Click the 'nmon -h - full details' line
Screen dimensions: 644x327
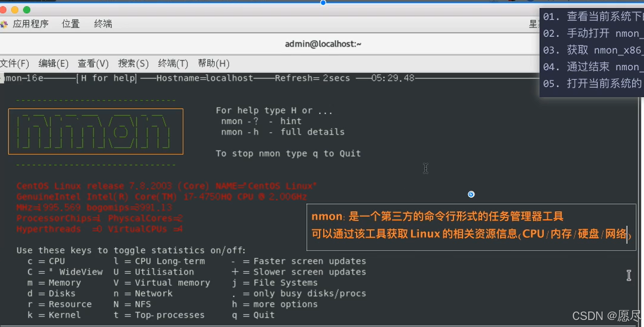283,132
